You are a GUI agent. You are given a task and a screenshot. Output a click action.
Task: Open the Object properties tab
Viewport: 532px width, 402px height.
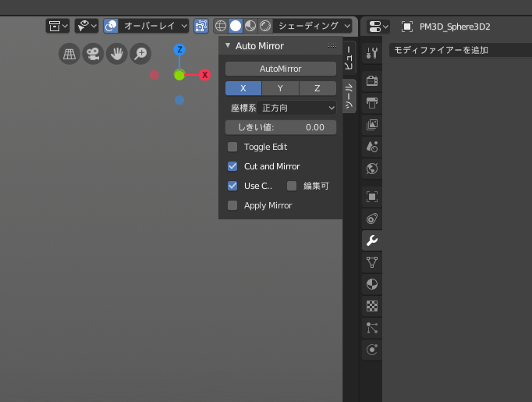[x=372, y=197]
